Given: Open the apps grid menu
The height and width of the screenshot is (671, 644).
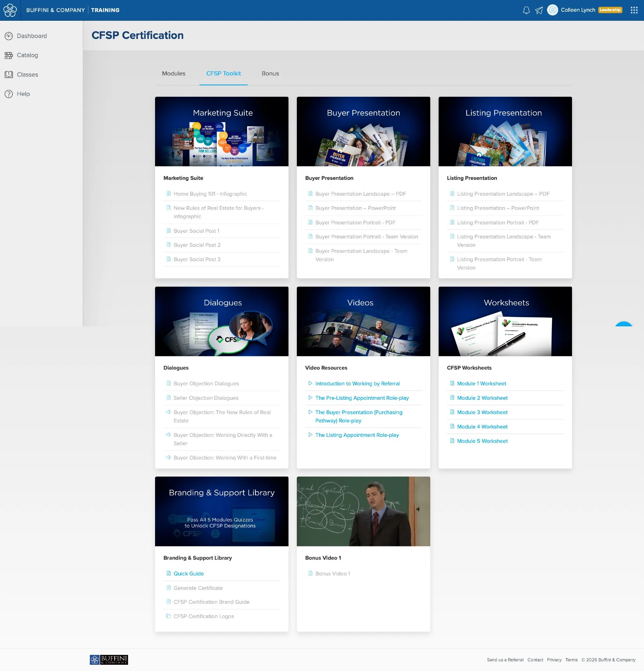Looking at the screenshot, I should 634,10.
